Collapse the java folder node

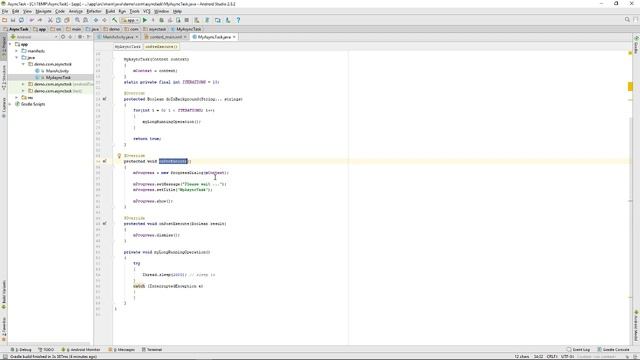17,58
